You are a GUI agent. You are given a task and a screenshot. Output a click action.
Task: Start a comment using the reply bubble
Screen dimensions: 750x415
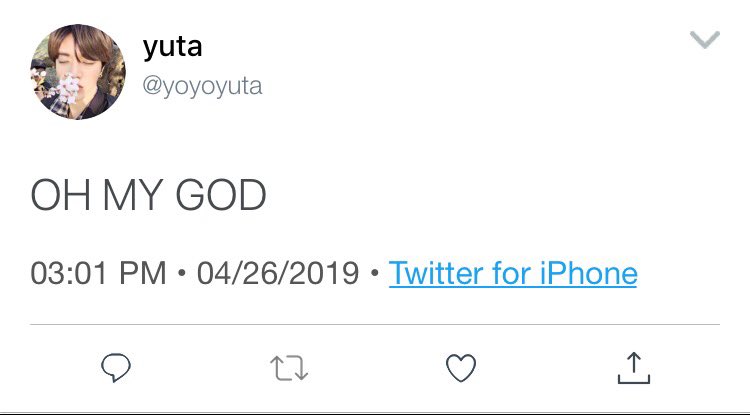[116, 368]
